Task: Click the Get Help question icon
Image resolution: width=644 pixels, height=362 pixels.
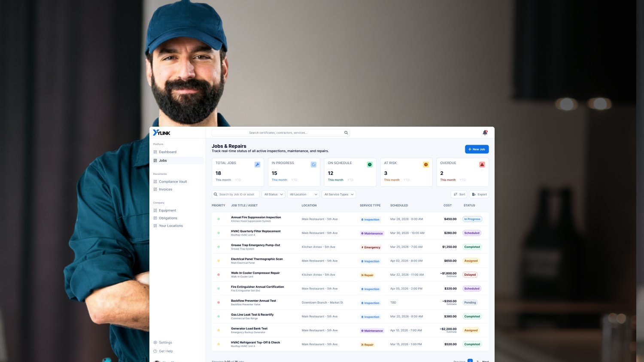Action: click(x=155, y=351)
